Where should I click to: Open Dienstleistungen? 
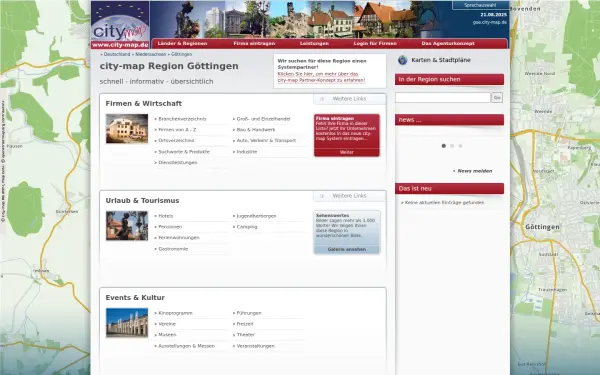178,163
